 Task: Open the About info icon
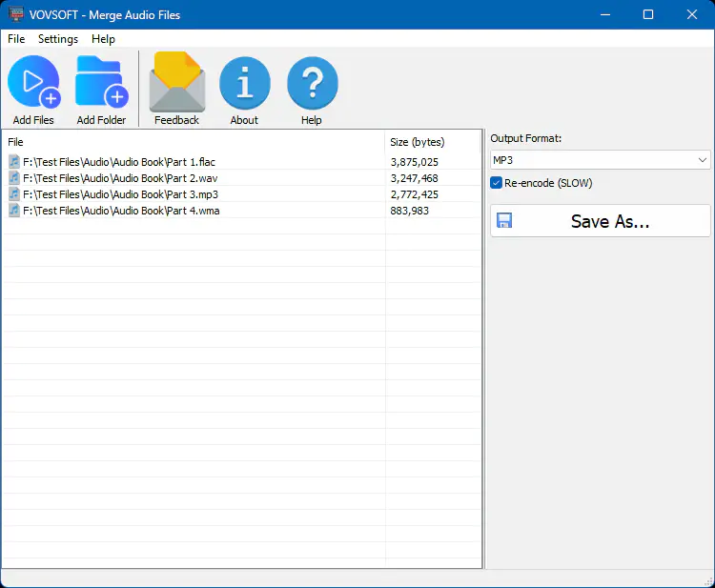[x=244, y=83]
